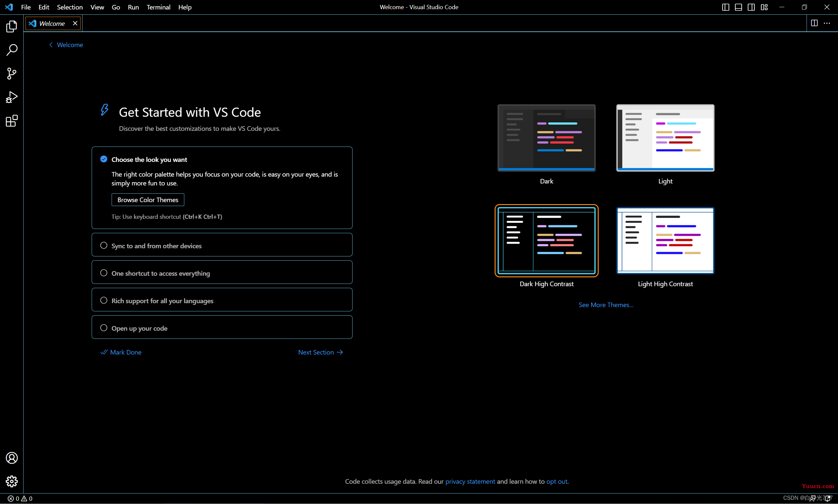Screen dimensions: 838x504
Task: Toggle the Secondary Side Bar layout icon
Action: (751, 7)
